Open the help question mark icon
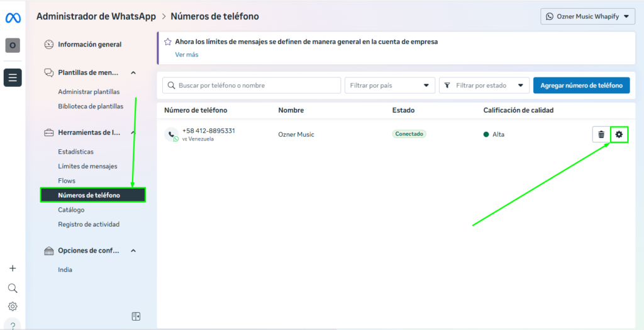The image size is (644, 330). (x=13, y=324)
